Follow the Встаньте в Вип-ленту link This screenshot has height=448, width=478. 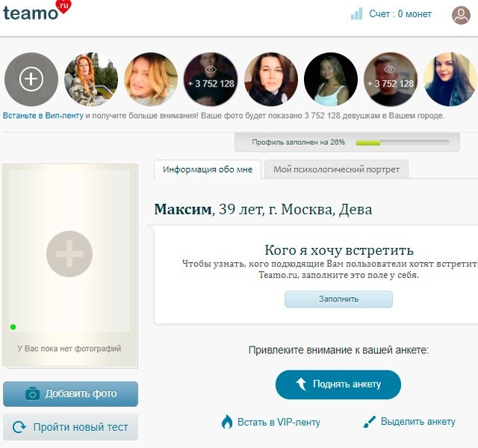43,116
